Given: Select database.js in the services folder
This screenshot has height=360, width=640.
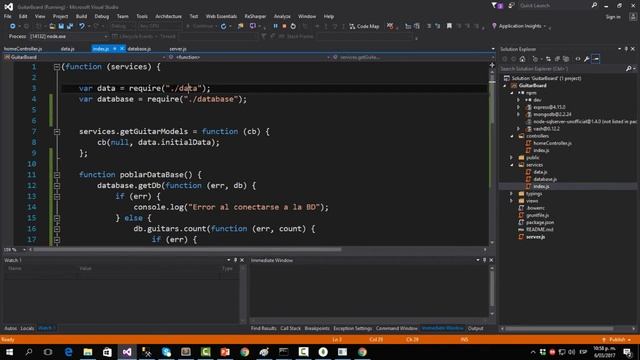Looking at the screenshot, I should pos(544,179).
